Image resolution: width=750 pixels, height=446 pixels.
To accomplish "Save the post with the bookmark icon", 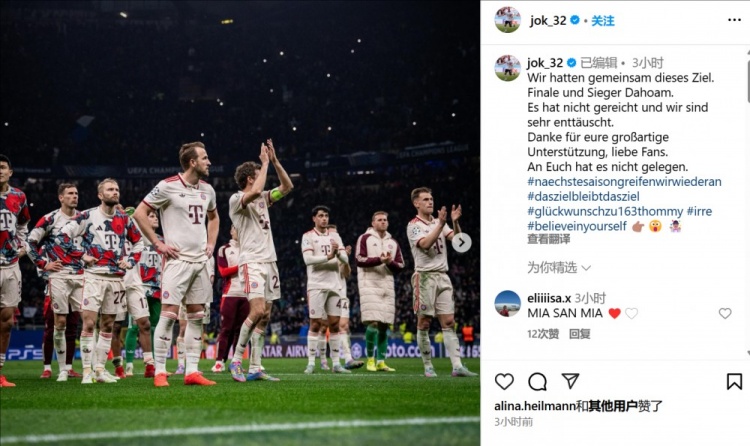I will click(734, 381).
